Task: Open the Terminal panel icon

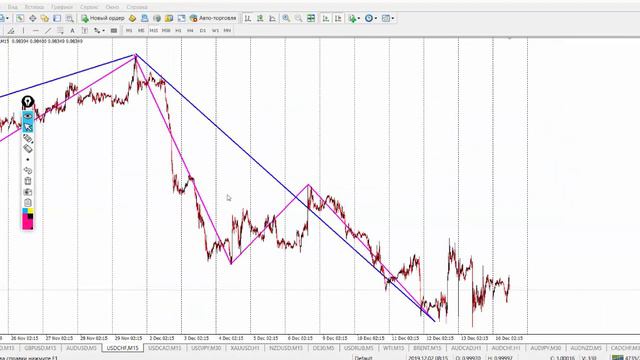Action: (57, 18)
